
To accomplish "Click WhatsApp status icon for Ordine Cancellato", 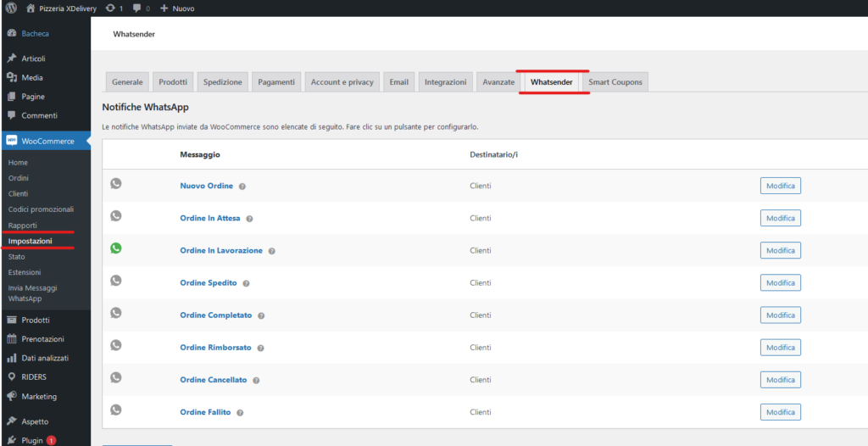I will point(115,377).
